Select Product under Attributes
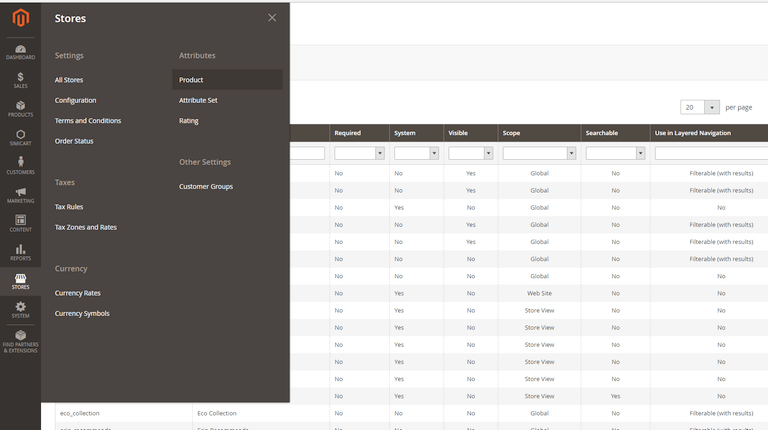Image resolution: width=768 pixels, height=430 pixels. point(227,80)
